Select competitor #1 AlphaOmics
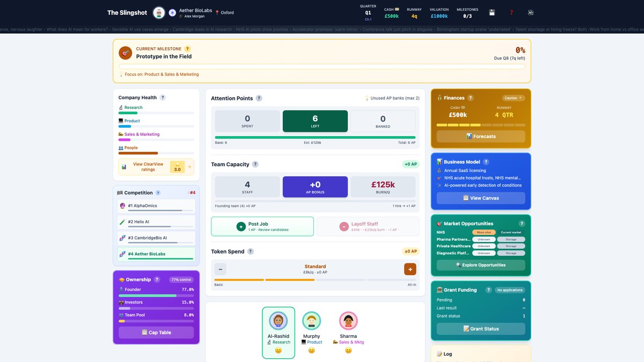This screenshot has height=362, width=644. (156, 206)
